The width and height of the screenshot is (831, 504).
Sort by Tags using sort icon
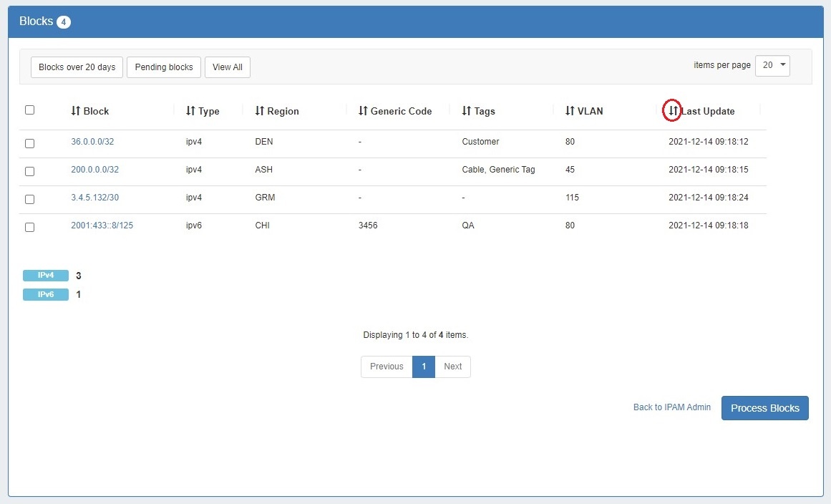pyautogui.click(x=467, y=111)
